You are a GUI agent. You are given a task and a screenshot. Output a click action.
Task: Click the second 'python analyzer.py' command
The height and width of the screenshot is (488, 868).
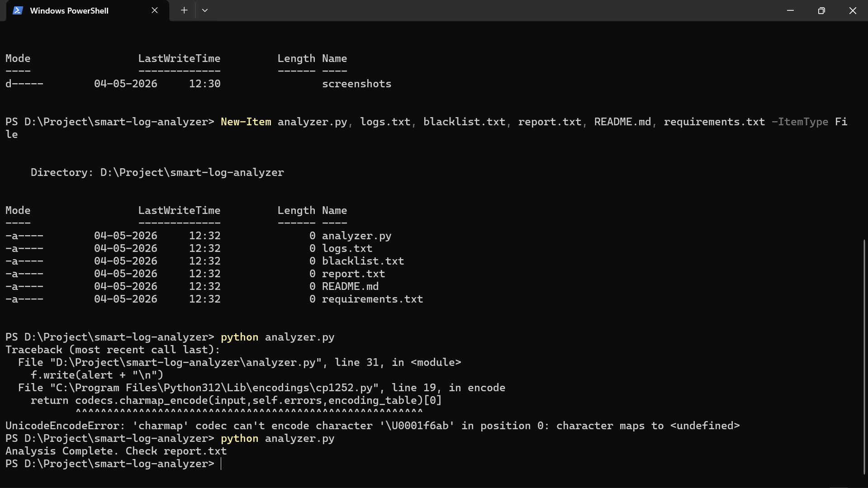click(277, 438)
